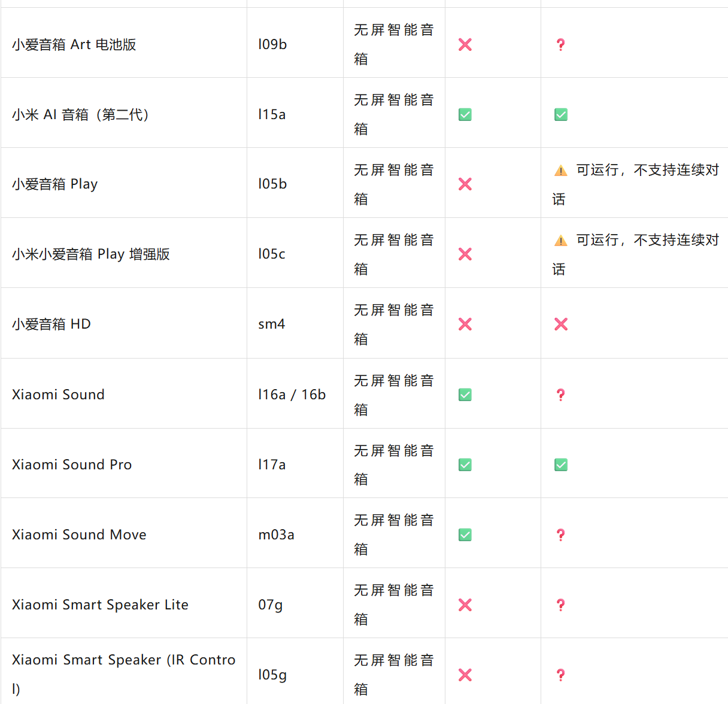Click the question mark in the l16a / 16b row
The height and width of the screenshot is (704, 728).
pos(561,395)
